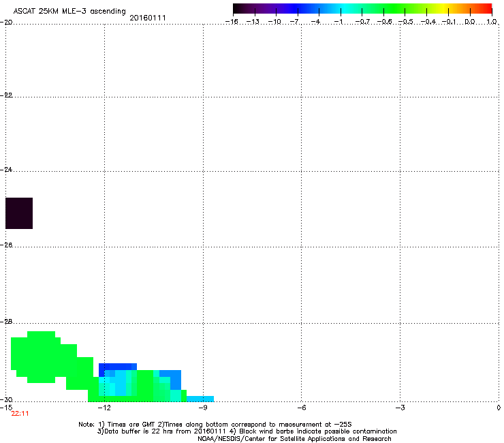
Task: Click the colorbar label '-7'
Action: (295, 22)
